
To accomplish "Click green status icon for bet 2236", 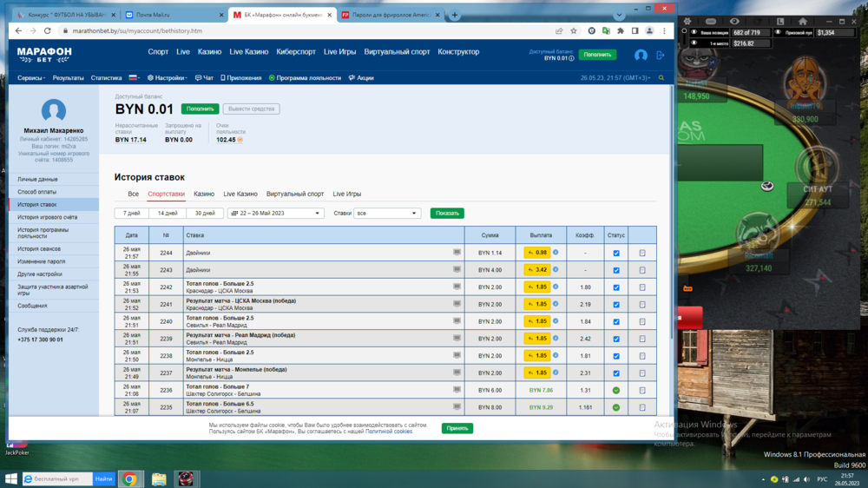I will (x=616, y=390).
